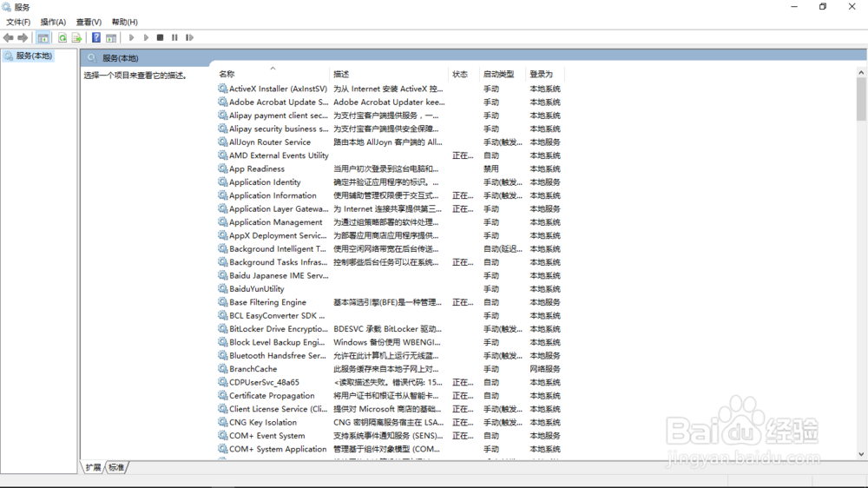Sort by the 启动类型 column header
The height and width of the screenshot is (488, 868).
click(498, 74)
